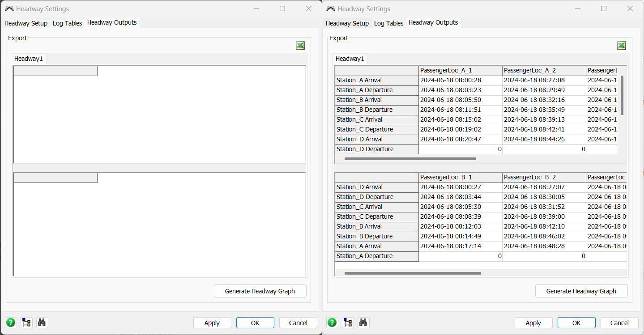Viewport: 644px width, 335px height.
Task: Export Headway1 data to Excel in left window
Action: [x=300, y=45]
